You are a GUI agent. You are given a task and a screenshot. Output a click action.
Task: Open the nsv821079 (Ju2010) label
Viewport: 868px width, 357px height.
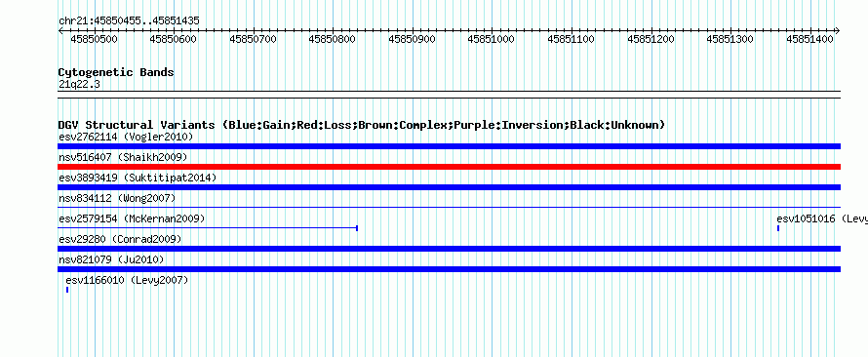[x=111, y=259]
